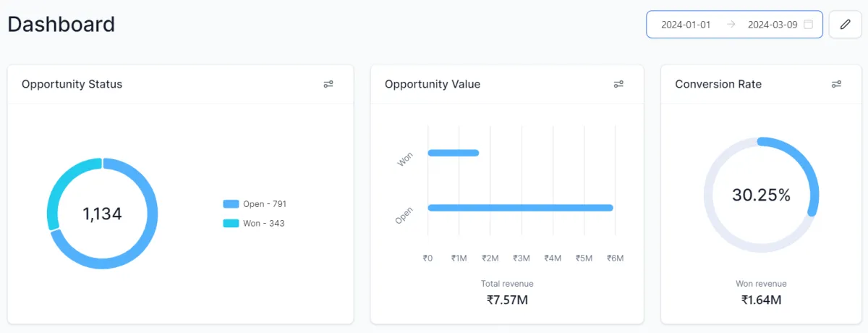Set the end date 2024-03-09 field

point(772,25)
